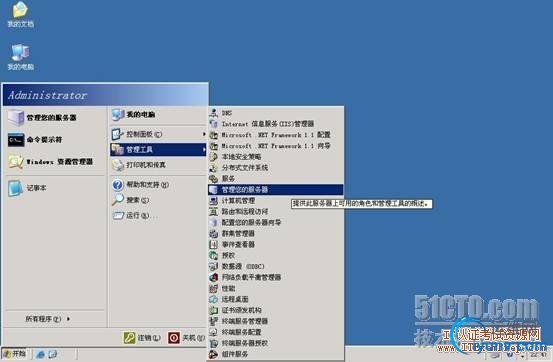The height and width of the screenshot is (362, 553).
Task: Open 分布式文件系统
Action: [x=276, y=168]
